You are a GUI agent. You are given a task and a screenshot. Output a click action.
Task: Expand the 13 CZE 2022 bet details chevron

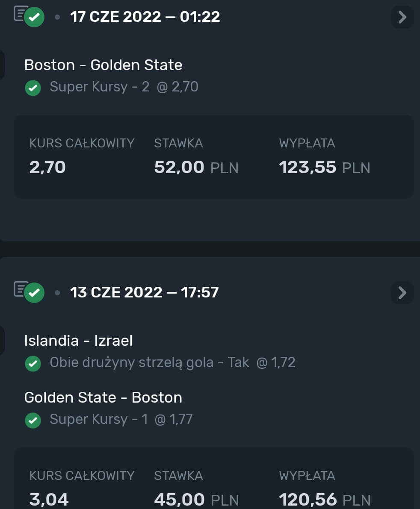click(x=402, y=293)
